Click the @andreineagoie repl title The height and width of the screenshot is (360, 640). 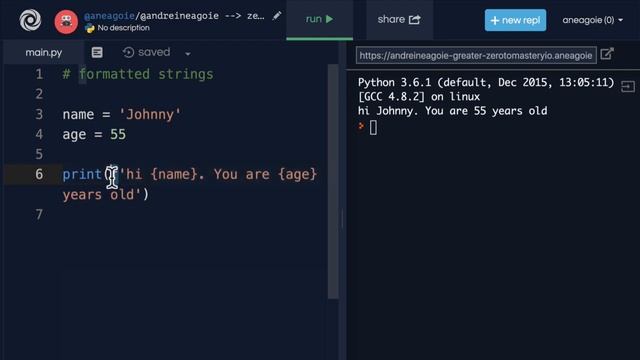[180, 16]
